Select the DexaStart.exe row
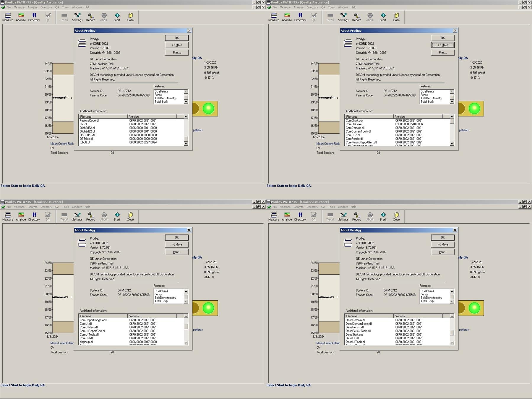The image size is (532, 399). (x=397, y=335)
